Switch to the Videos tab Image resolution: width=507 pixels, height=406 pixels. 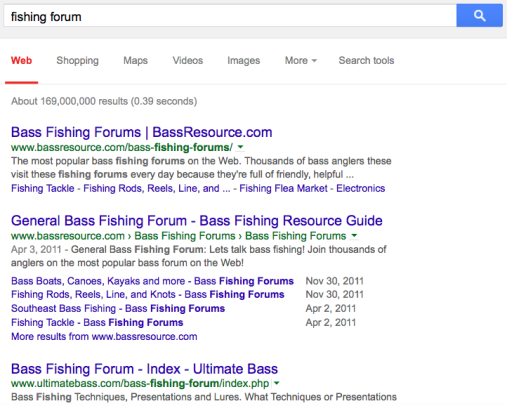188,61
